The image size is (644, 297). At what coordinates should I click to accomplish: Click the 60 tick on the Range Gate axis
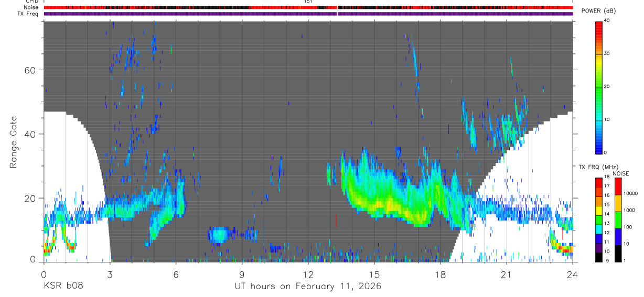pos(30,70)
